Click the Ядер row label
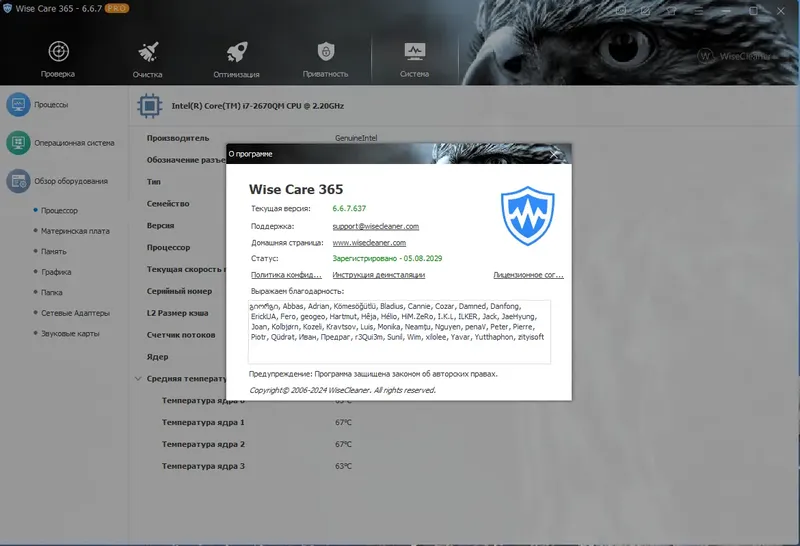 157,357
